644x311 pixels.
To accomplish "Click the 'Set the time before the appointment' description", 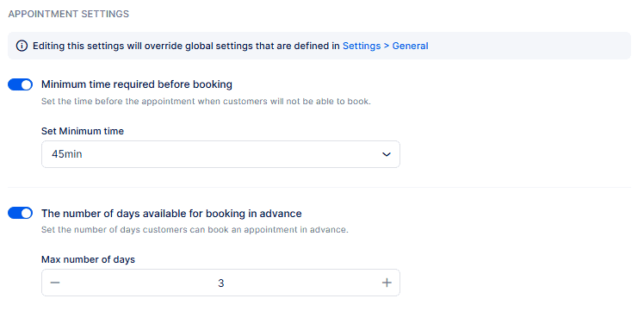I will coord(206,101).
